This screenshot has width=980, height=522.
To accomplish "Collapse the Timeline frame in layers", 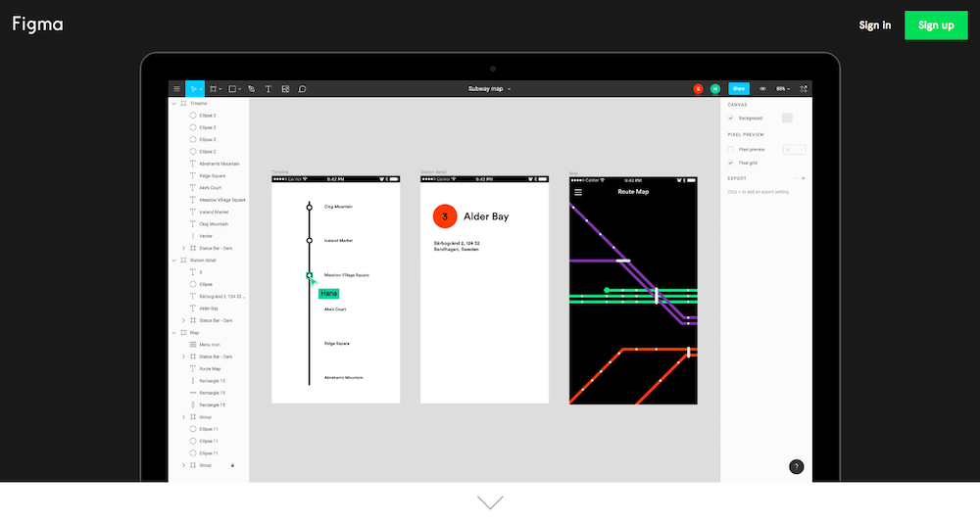I will pos(173,103).
